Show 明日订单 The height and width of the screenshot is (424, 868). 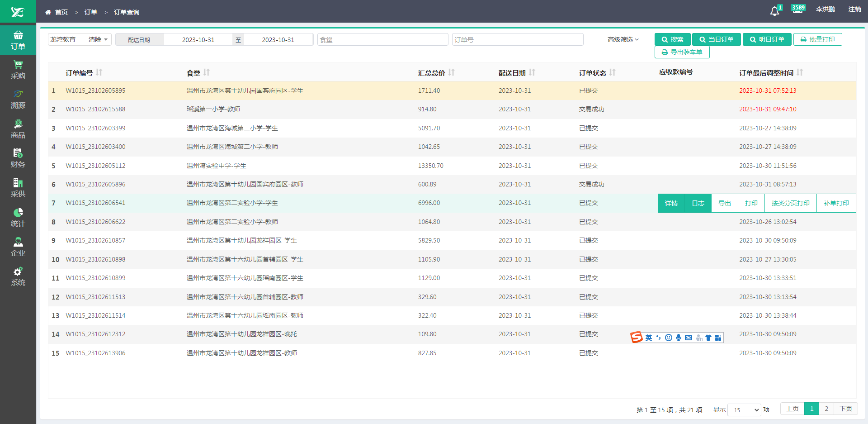[767, 39]
